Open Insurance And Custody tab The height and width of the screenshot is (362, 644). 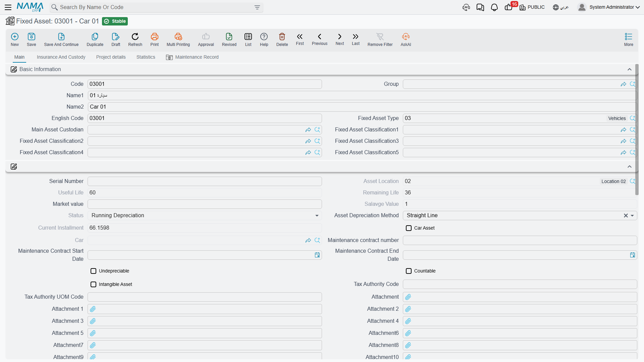click(x=61, y=57)
